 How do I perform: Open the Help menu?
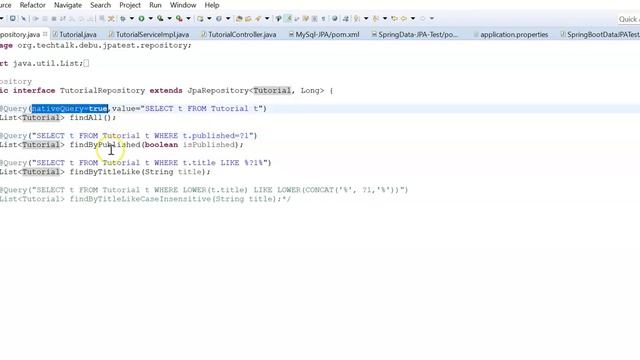pos(212,5)
